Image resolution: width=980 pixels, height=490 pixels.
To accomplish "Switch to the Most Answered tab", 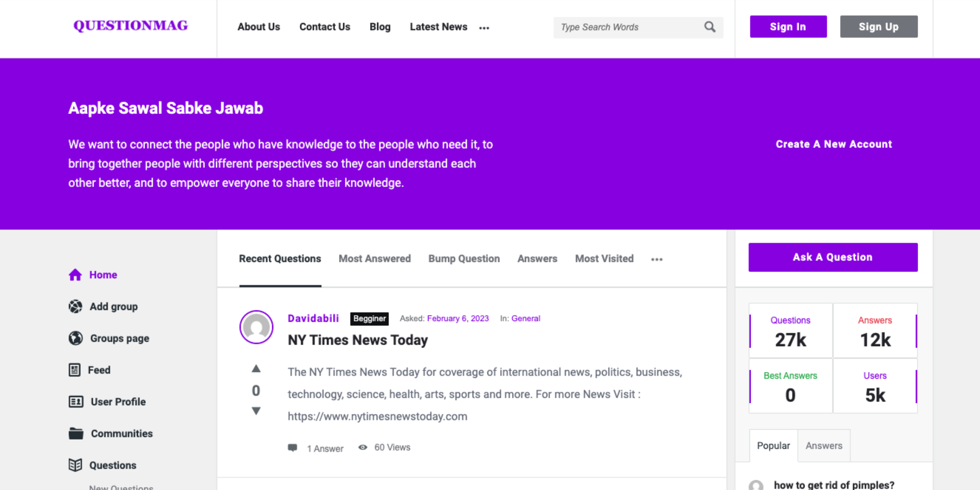I will tap(374, 259).
